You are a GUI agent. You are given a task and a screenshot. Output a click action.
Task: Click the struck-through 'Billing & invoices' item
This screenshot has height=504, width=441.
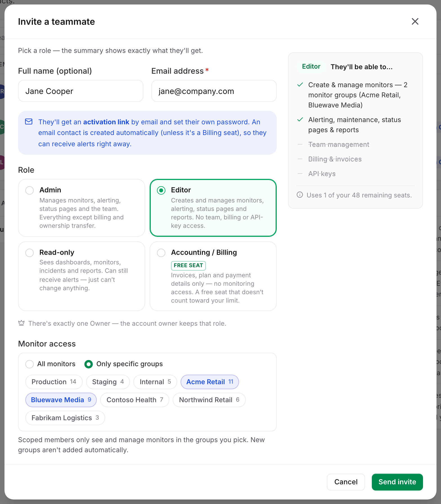[x=335, y=159]
